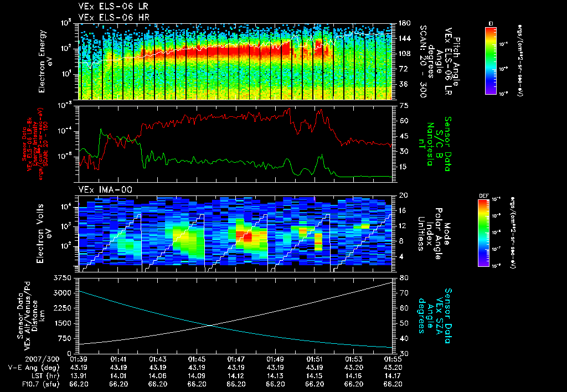Click the 3750 altitude axis tick
This screenshot has width=567, height=392.
(x=63, y=278)
